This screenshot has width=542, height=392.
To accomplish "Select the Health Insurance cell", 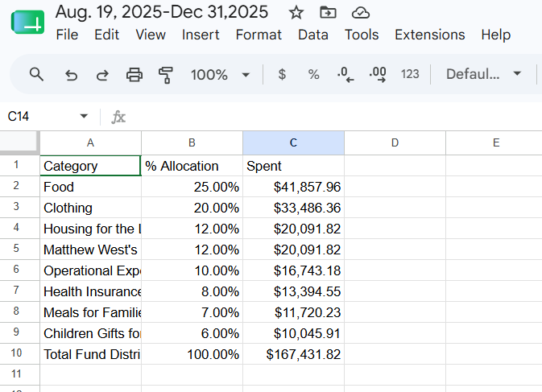I will click(90, 291).
